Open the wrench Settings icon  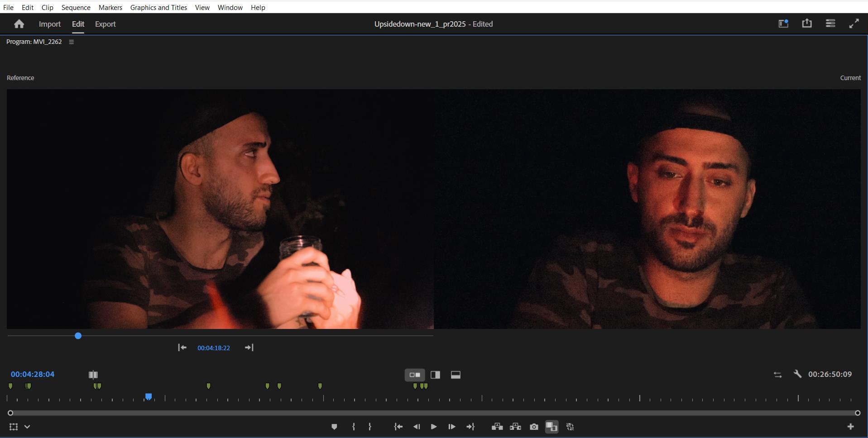click(797, 374)
